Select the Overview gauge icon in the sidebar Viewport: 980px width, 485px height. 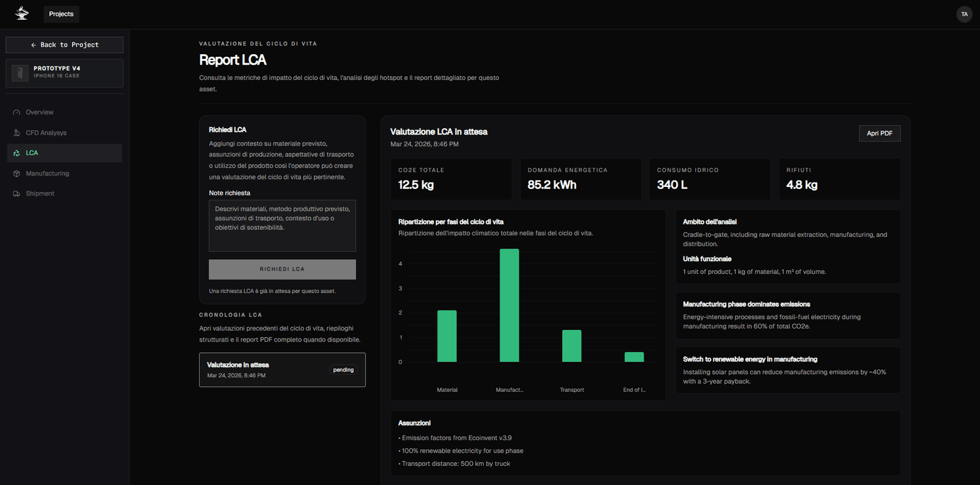click(16, 112)
